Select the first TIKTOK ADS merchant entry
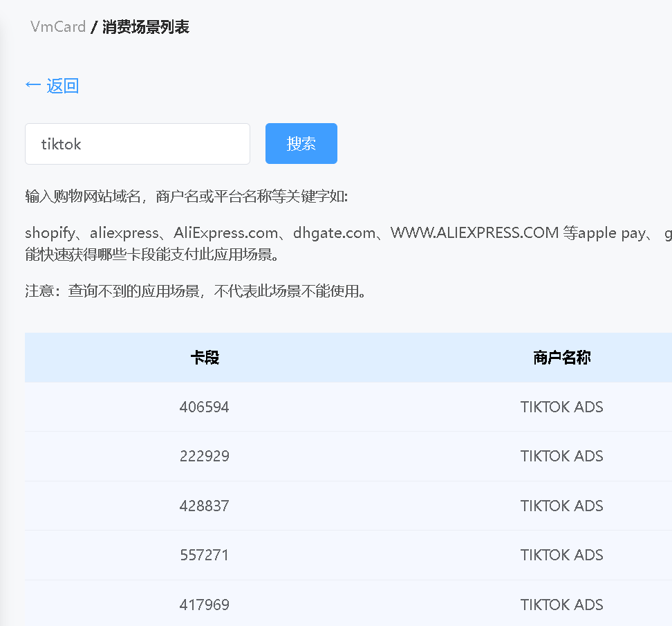 [561, 407]
